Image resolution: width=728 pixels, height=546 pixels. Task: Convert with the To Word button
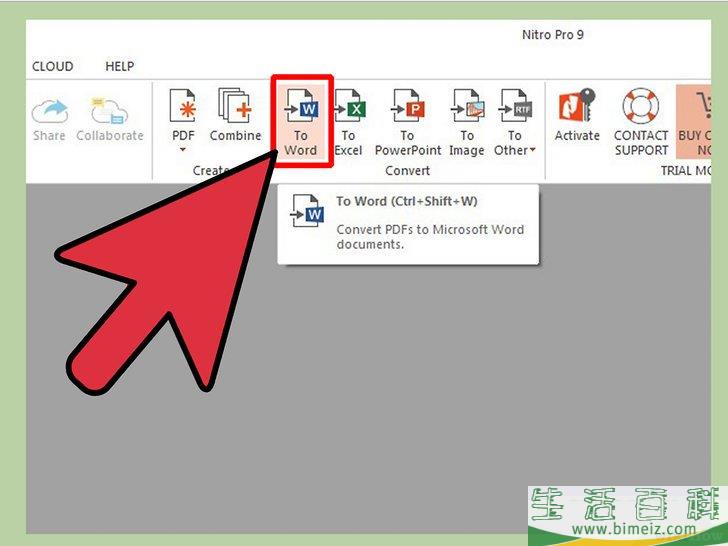click(301, 123)
